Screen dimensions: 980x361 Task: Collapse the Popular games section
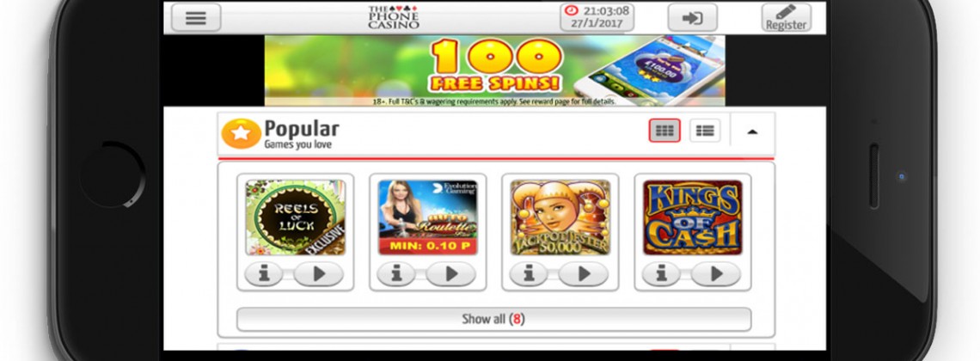pyautogui.click(x=752, y=132)
